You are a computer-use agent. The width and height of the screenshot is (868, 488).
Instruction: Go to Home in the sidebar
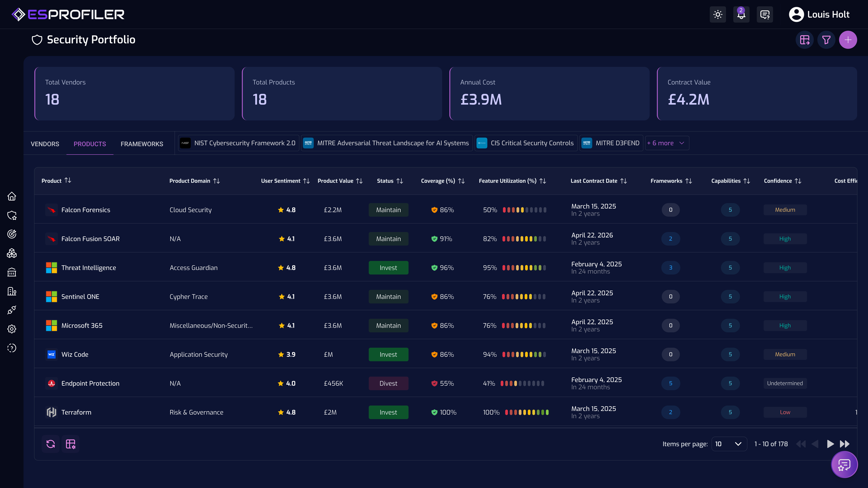(x=12, y=196)
